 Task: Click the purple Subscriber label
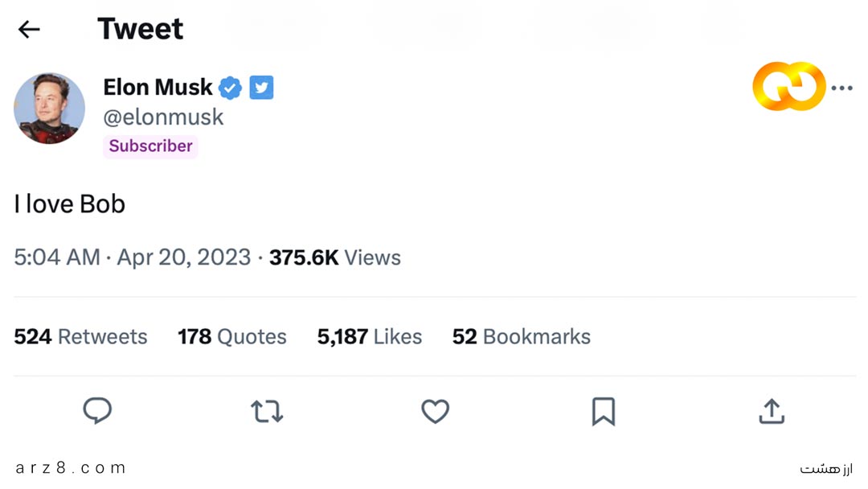click(x=150, y=146)
